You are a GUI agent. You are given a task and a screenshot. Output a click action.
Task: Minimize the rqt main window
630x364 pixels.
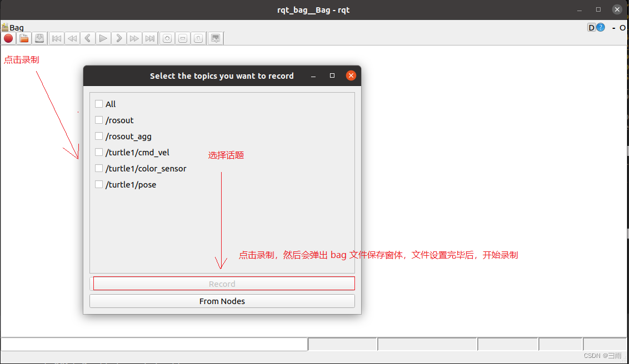579,10
